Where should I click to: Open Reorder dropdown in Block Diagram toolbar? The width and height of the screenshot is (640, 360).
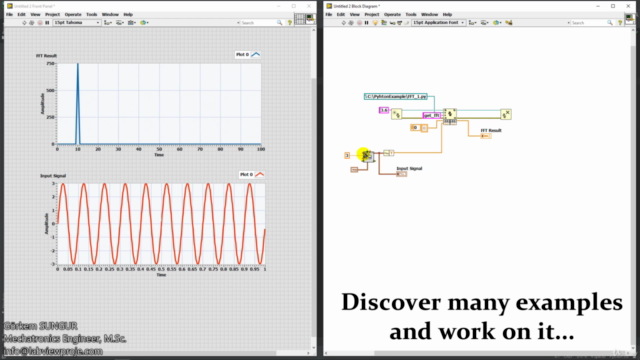(x=497, y=23)
